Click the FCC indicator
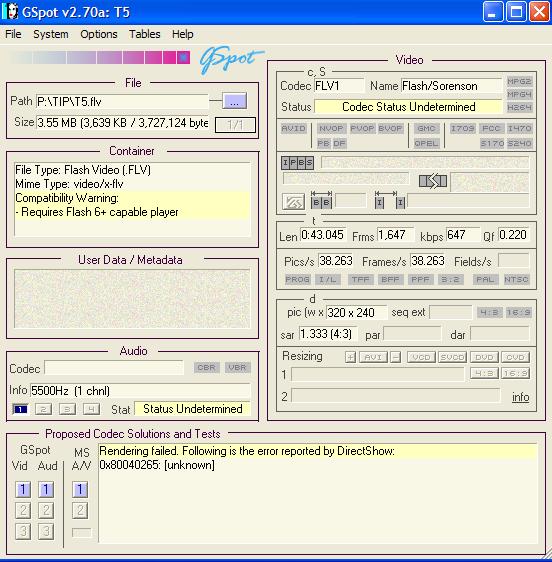 click(491, 128)
